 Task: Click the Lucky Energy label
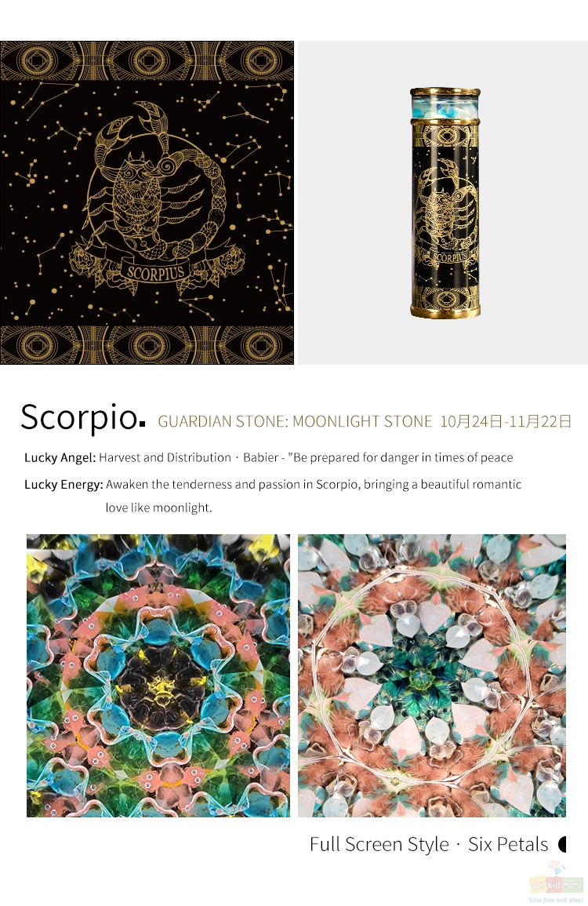pos(64,484)
